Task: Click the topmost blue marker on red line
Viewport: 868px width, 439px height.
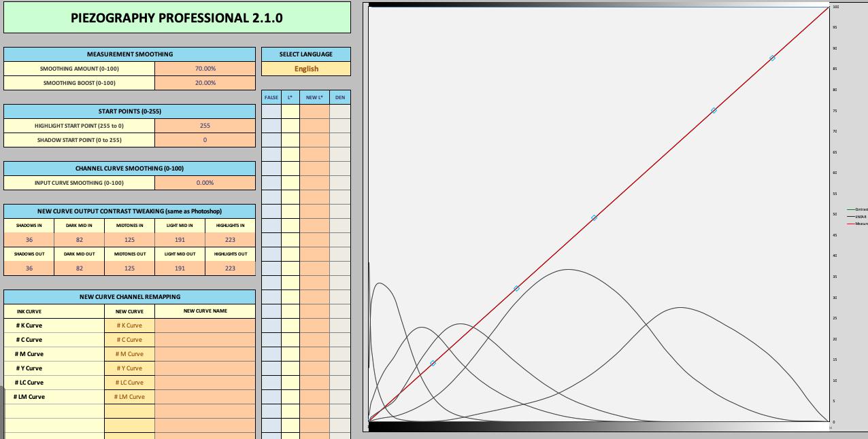Action: [x=772, y=58]
